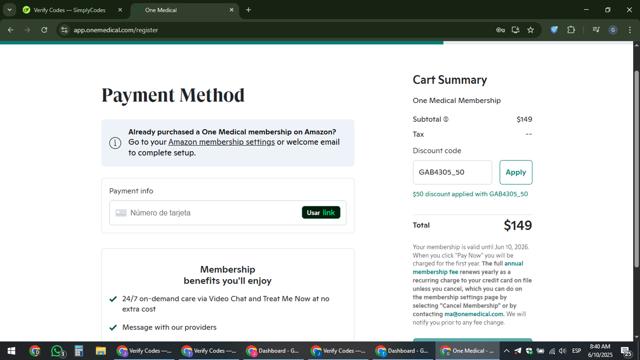Close the One Medical tab
The height and width of the screenshot is (360, 640).
(x=231, y=10)
